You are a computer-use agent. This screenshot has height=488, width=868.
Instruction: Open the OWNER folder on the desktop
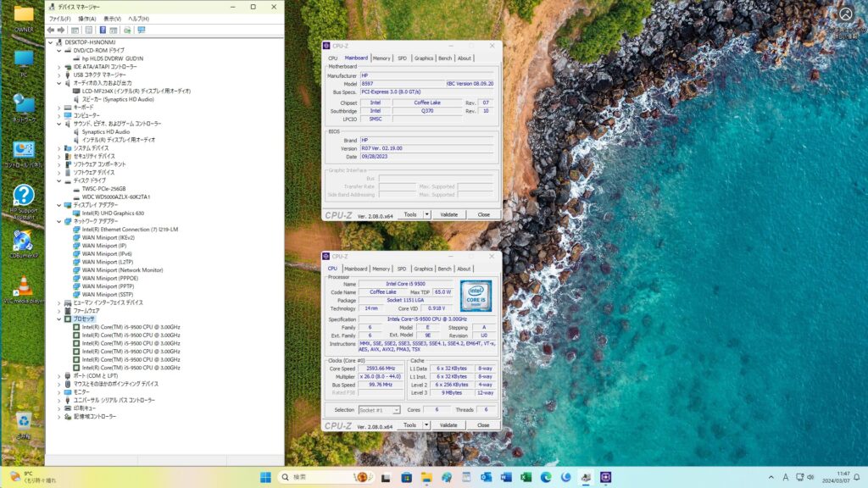click(23, 15)
